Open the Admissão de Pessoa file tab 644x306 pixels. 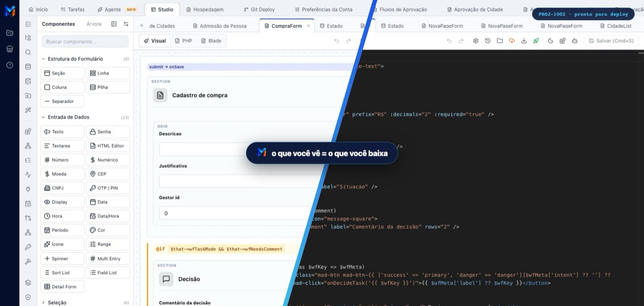pos(220,26)
